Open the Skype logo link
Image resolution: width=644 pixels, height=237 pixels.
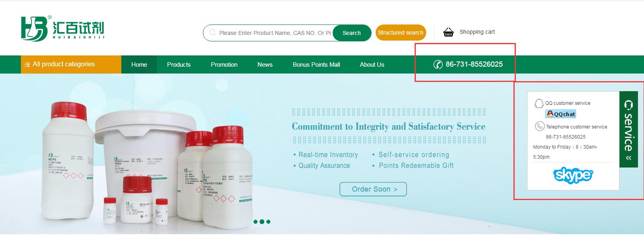click(573, 175)
